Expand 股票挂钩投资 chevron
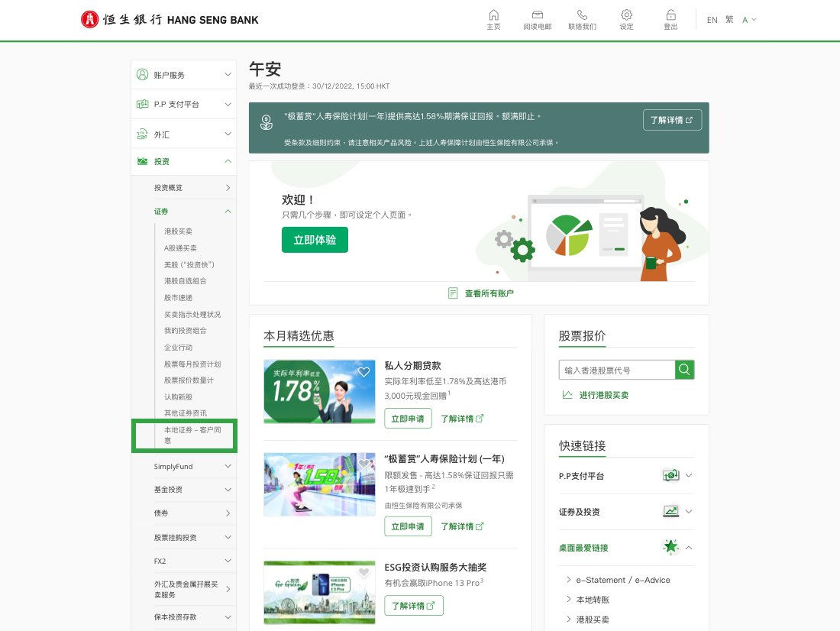Image resolution: width=840 pixels, height=631 pixels. (228, 537)
